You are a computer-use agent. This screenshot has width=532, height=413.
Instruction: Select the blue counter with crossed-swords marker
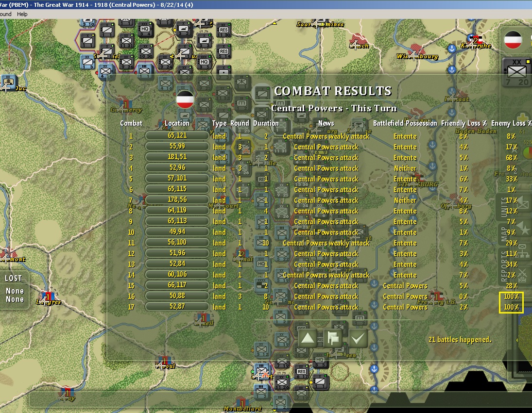(261, 372)
